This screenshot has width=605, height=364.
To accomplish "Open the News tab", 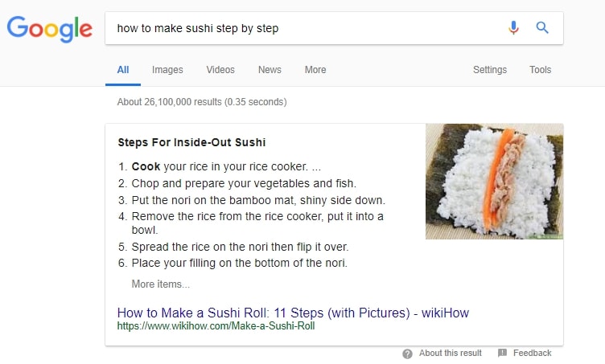I will click(x=270, y=70).
